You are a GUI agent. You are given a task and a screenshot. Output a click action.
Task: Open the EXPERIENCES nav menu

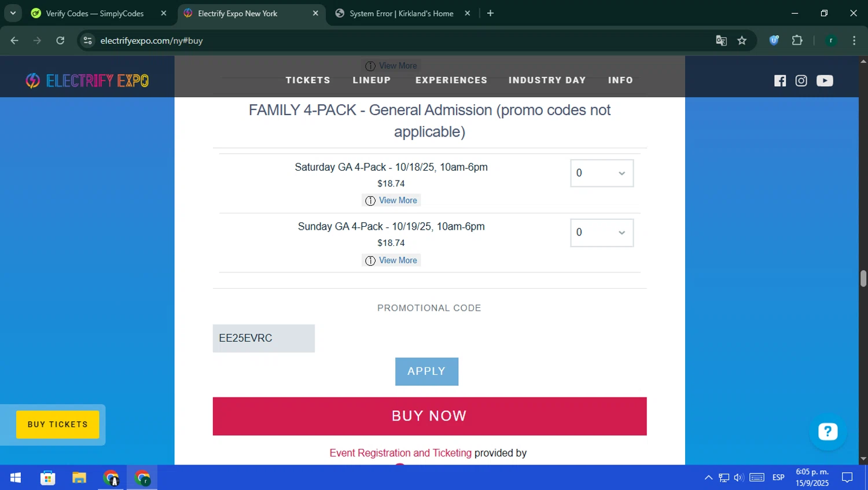[451, 80]
